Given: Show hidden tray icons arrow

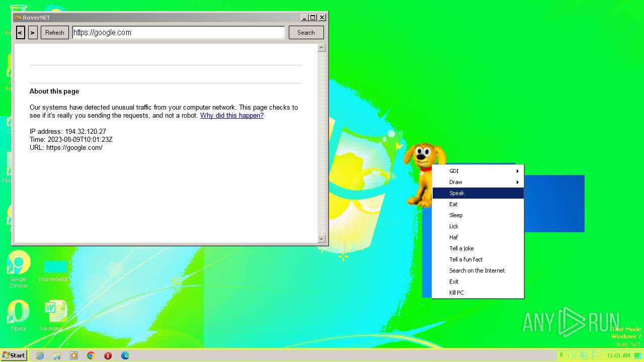Looking at the screenshot, I should click(x=561, y=355).
